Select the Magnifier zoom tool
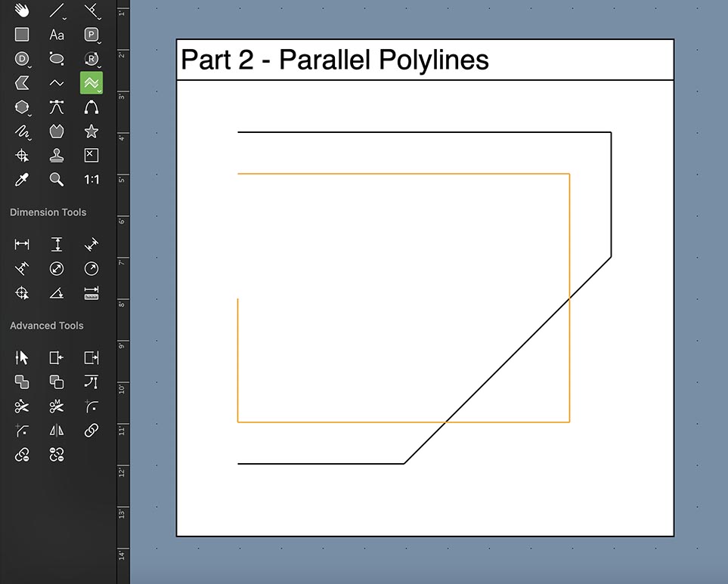The height and width of the screenshot is (584, 728). (56, 179)
